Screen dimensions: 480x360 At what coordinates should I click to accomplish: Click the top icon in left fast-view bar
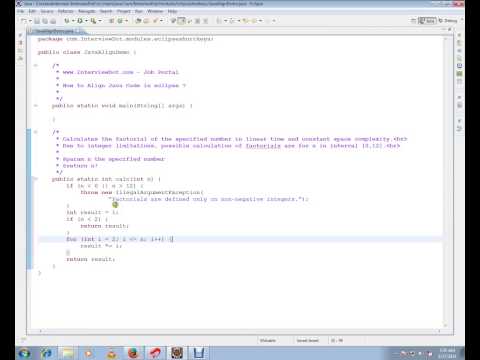[x=21, y=35]
